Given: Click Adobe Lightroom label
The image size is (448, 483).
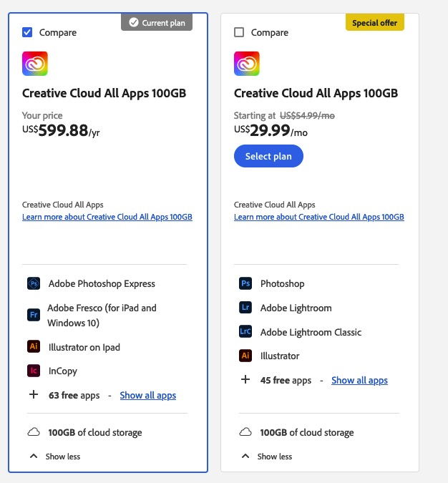Looking at the screenshot, I should click(296, 308).
